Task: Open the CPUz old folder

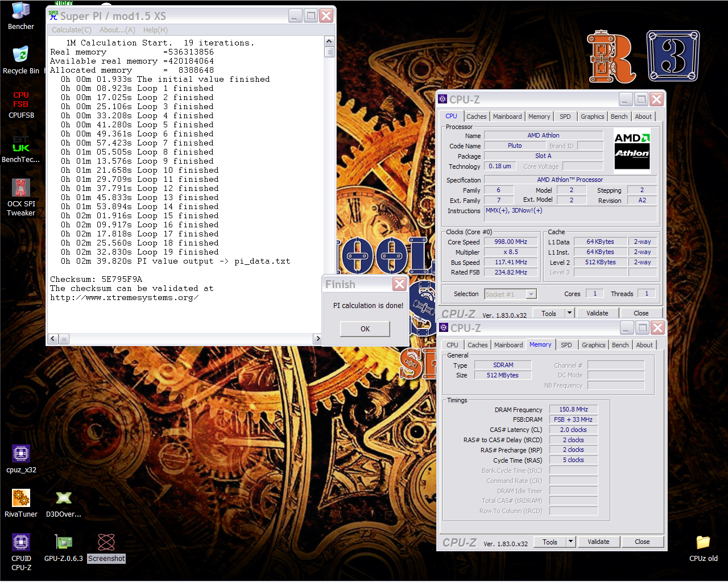Action: (704, 548)
